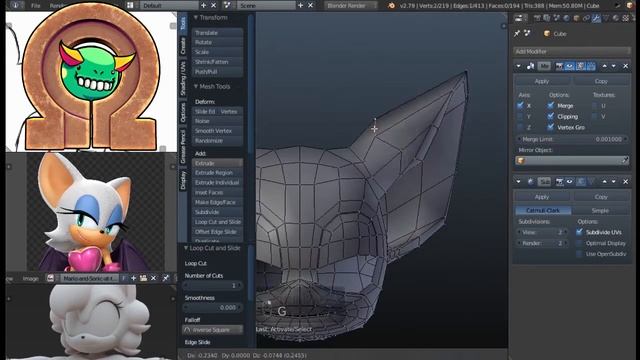Toggle Mirror modifier edit mode icon

point(580,66)
